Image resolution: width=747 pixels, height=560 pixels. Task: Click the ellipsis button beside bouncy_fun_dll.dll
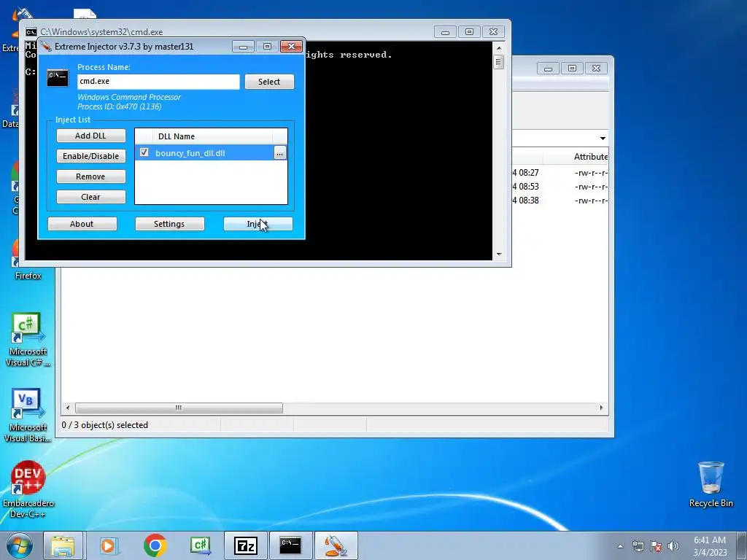pos(279,153)
